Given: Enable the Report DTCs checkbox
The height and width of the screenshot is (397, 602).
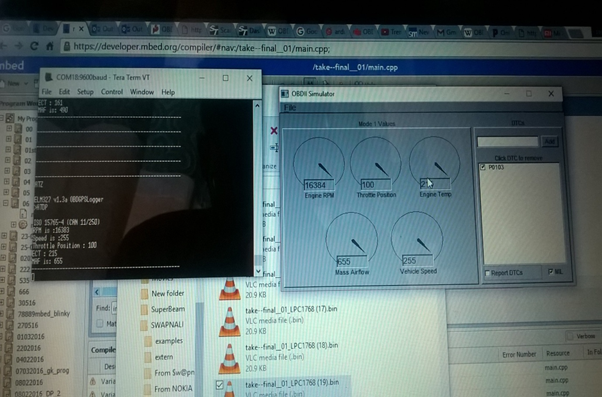Looking at the screenshot, I should tap(488, 273).
